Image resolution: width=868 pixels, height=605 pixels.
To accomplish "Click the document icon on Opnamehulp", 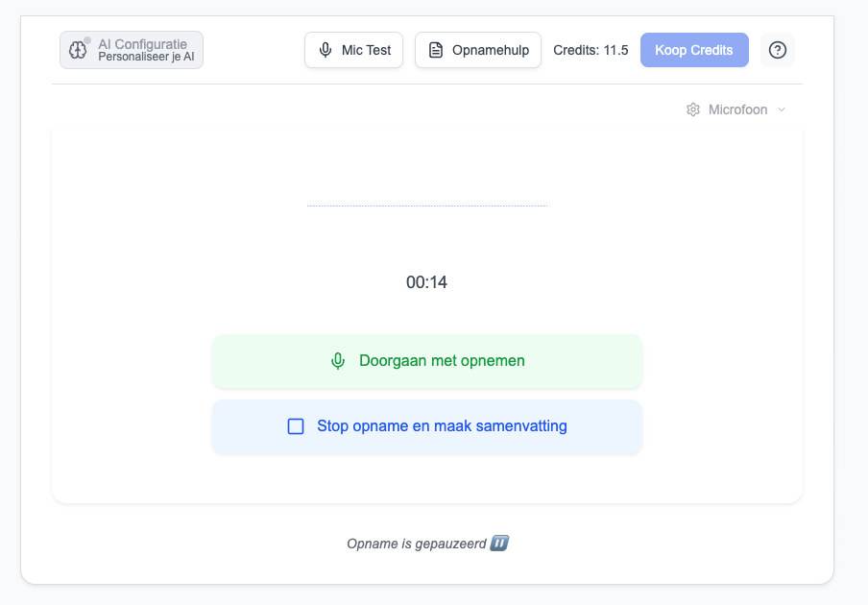I will pos(436,50).
